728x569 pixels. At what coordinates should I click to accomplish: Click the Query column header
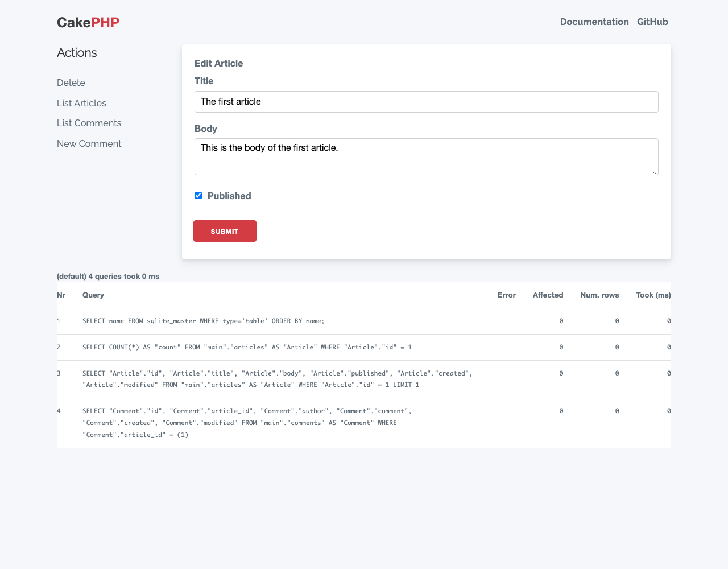coord(93,295)
